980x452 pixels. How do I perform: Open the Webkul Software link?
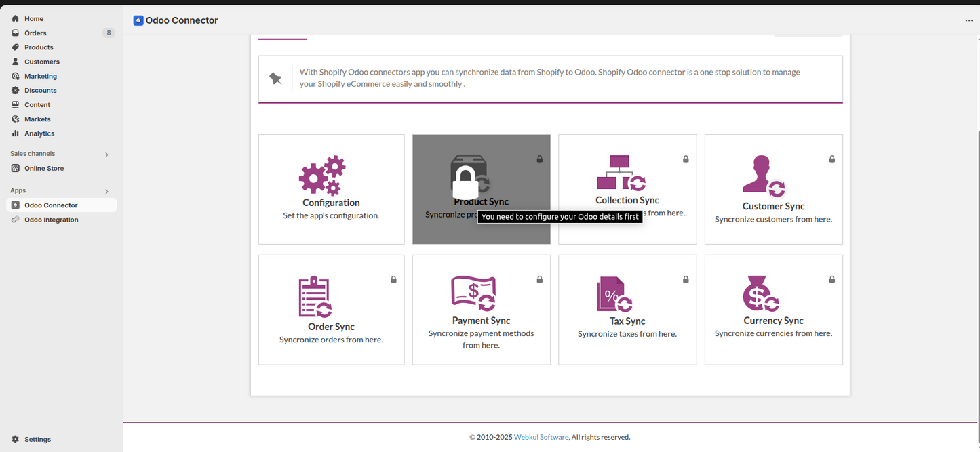coord(541,437)
